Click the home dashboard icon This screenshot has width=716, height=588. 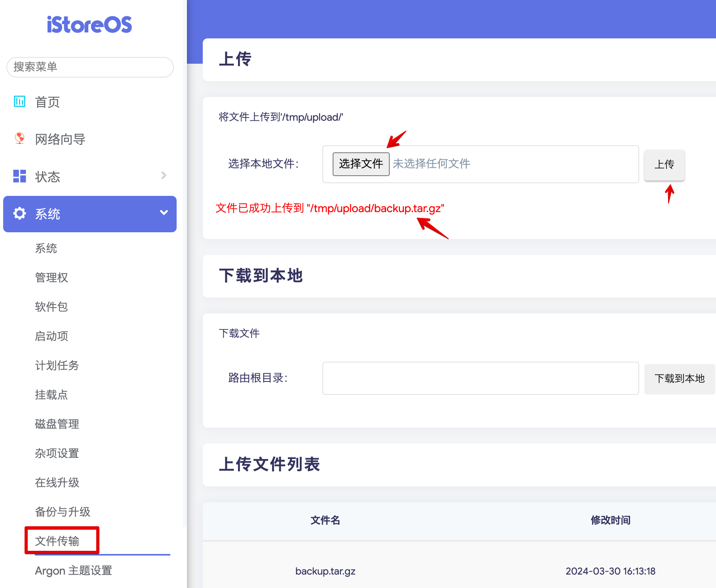19,101
